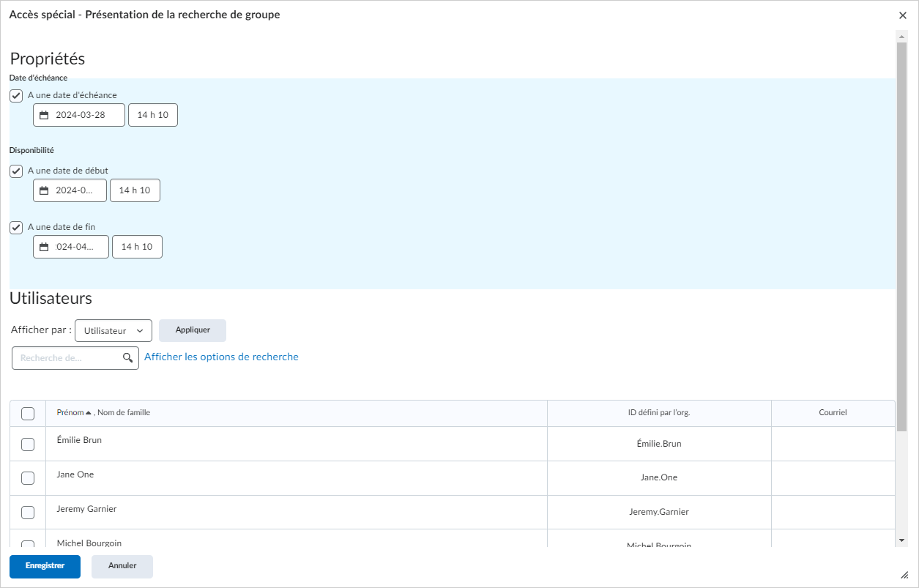Open the start date picker field
The height and width of the screenshot is (588, 919).
(70, 190)
